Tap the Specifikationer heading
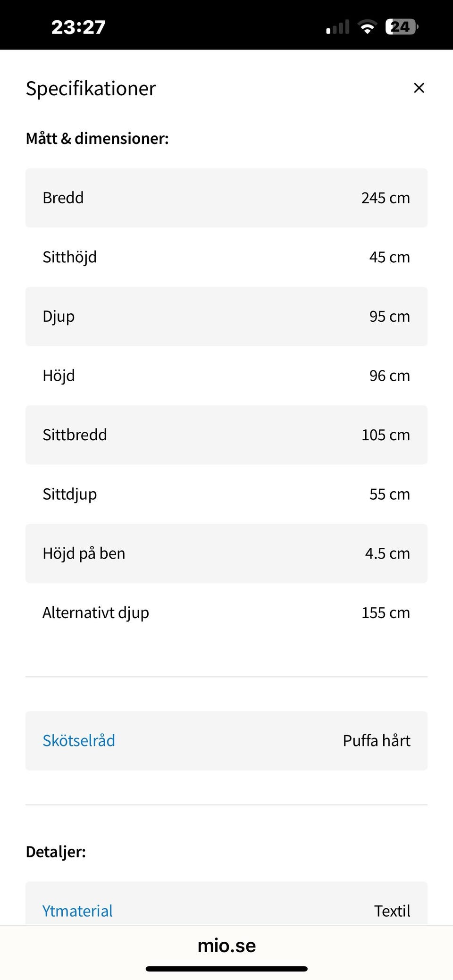Screen dimensions: 453x980 coord(91,89)
